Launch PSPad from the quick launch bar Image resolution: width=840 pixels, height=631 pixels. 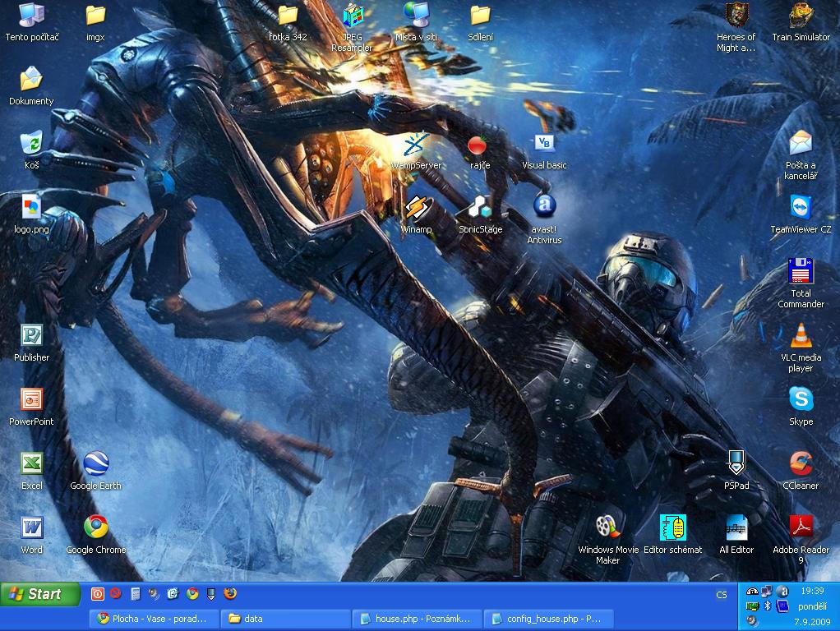tap(211, 593)
